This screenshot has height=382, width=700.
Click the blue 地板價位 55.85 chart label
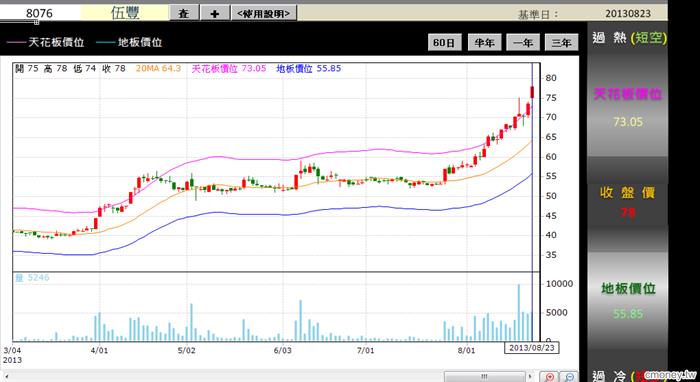pos(309,69)
